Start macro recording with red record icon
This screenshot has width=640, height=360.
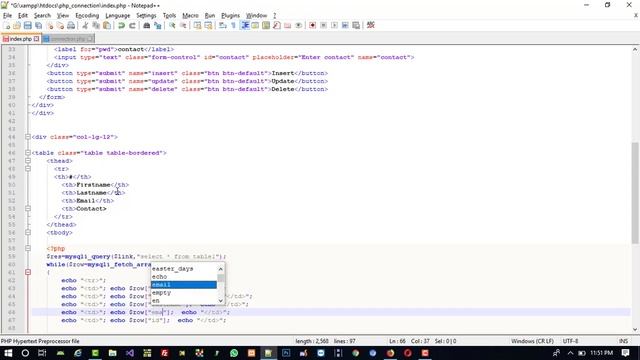coord(312,25)
